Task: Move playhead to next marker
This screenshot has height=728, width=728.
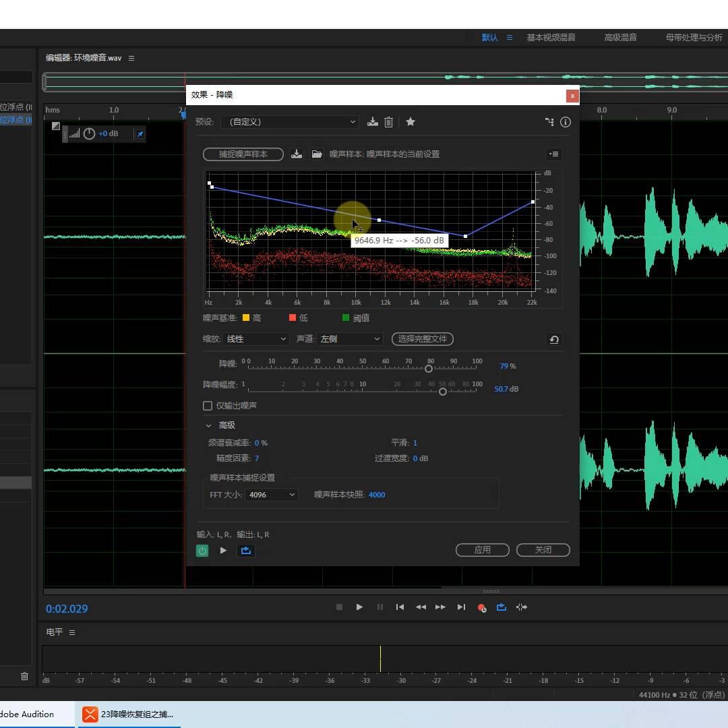Action: 461,607
